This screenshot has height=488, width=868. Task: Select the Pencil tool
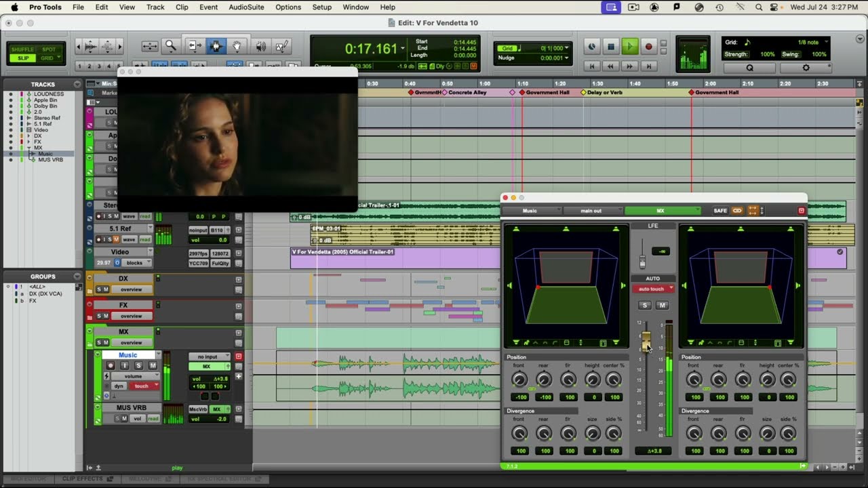tap(281, 46)
